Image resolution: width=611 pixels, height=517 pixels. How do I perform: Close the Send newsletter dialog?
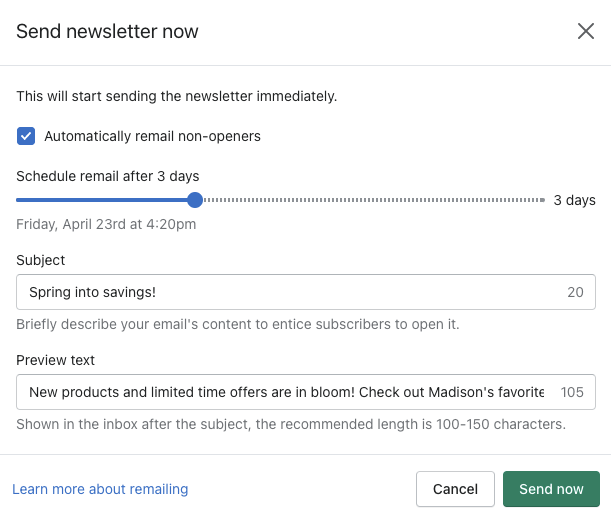(586, 31)
